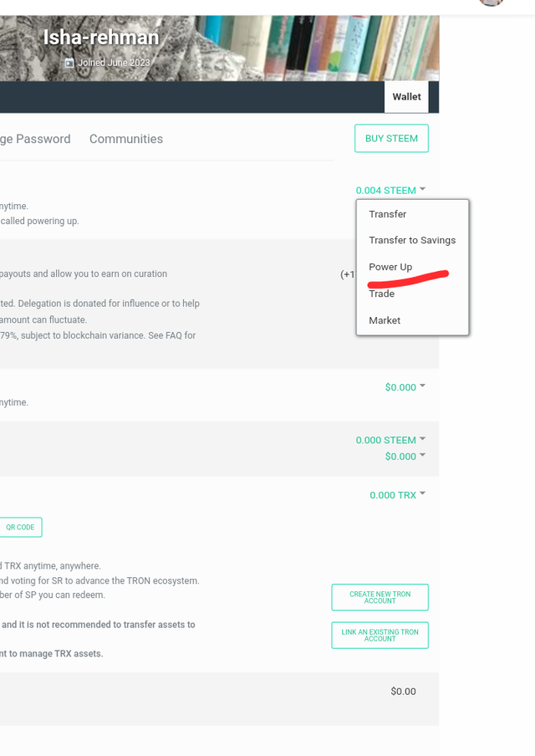Click the user avatar at top right
This screenshot has height=756, width=535.
coord(491,3)
